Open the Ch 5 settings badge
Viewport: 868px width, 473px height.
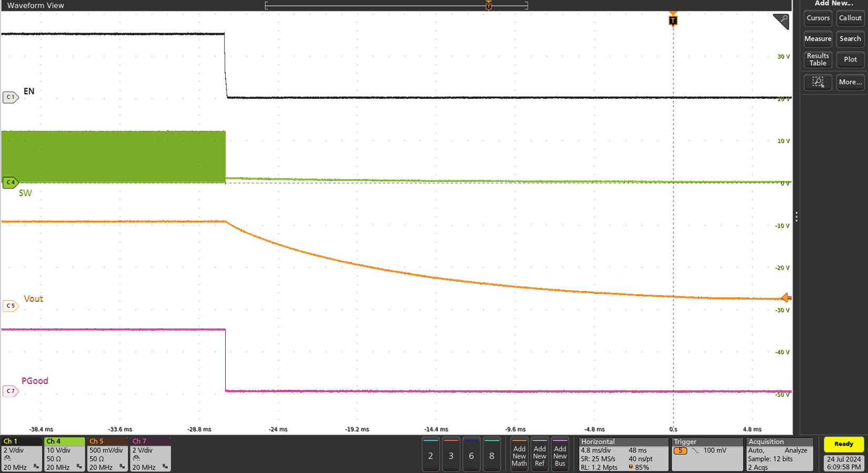(107, 454)
